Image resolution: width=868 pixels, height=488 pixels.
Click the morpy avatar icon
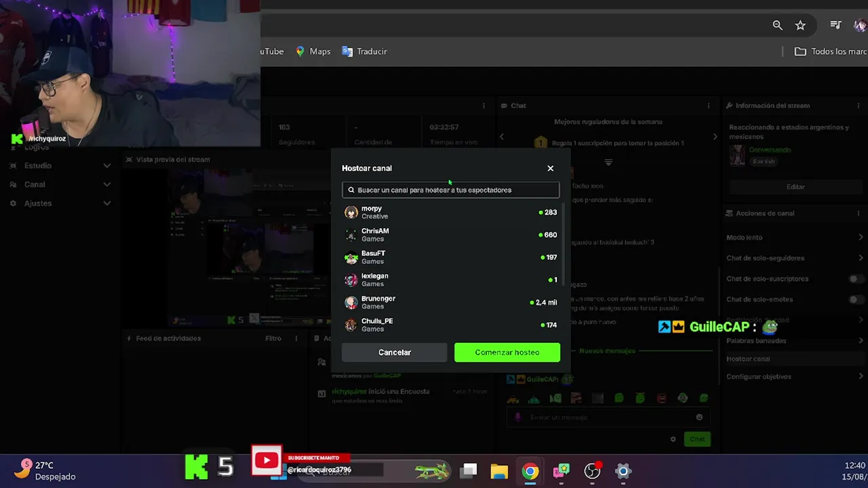pyautogui.click(x=351, y=213)
